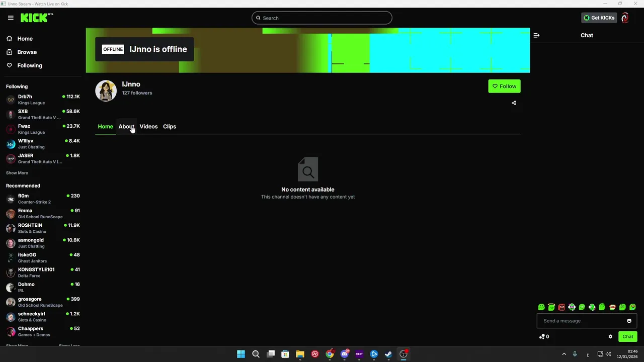Open grossgore recommended channel
644x362 pixels.
(x=43, y=302)
